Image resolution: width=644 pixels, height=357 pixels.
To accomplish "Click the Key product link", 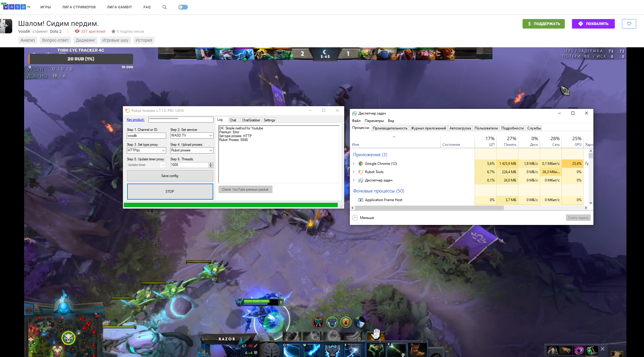I will (x=135, y=120).
